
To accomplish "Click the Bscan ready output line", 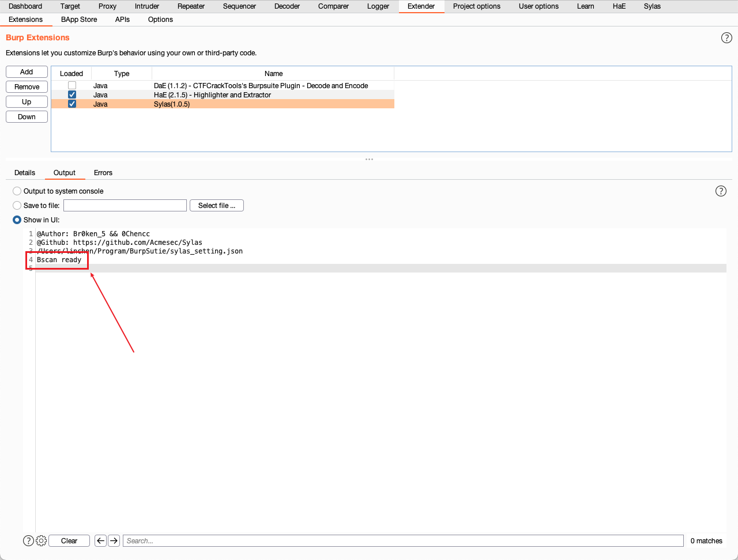I will [59, 260].
